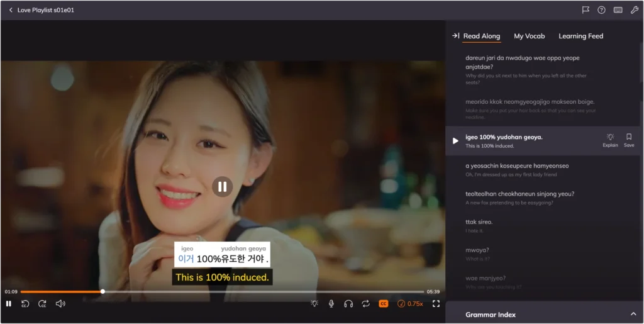Viewport: 644px width, 324px height.
Task: Click the large pause button on video
Action: [222, 187]
